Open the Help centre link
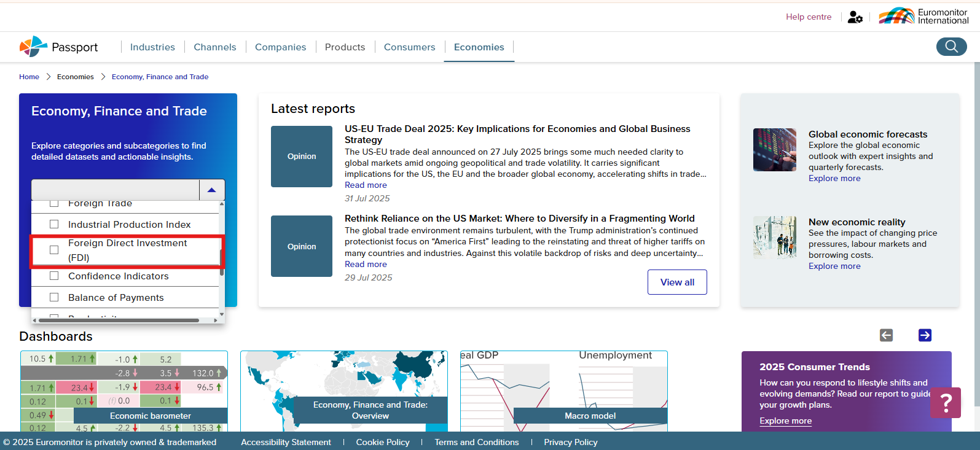This screenshot has width=980, height=450. pos(809,17)
